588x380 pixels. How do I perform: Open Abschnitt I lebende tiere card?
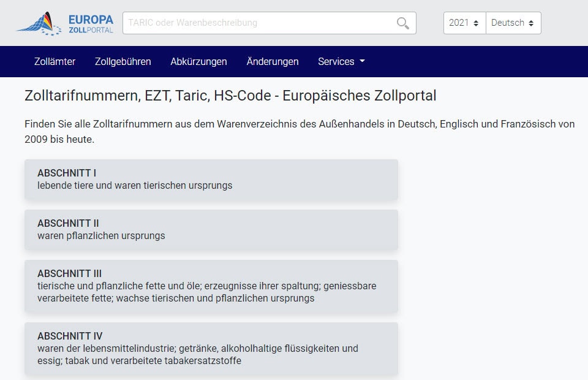click(x=211, y=180)
